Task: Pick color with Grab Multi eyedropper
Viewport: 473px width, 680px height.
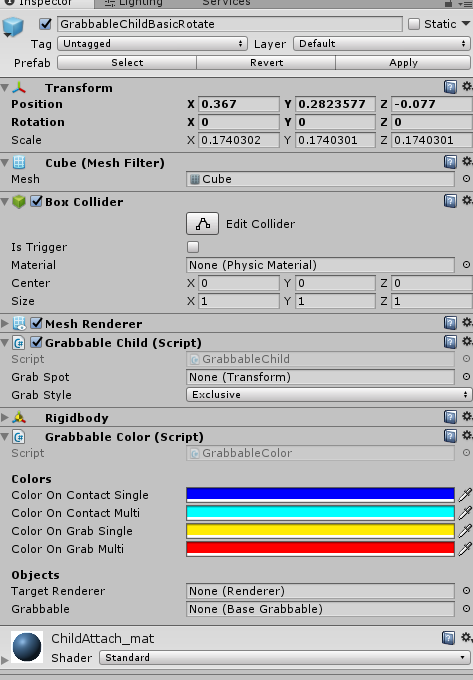Action: click(x=465, y=549)
